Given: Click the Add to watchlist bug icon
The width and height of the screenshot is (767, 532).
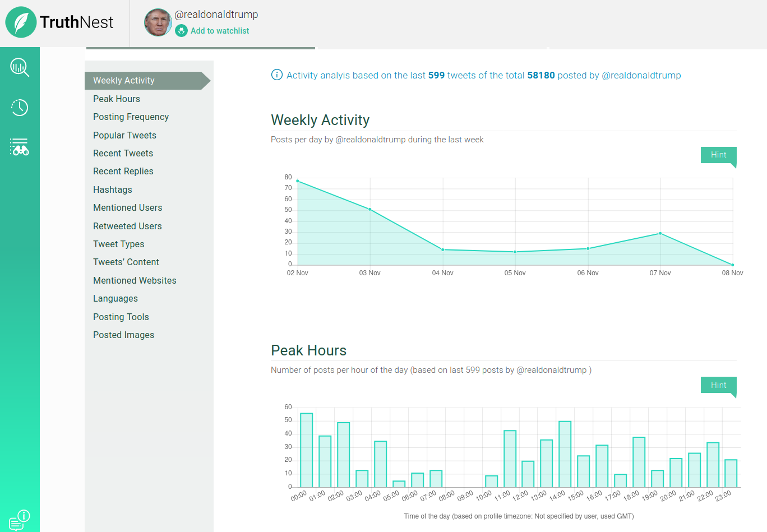Looking at the screenshot, I should 181,31.
